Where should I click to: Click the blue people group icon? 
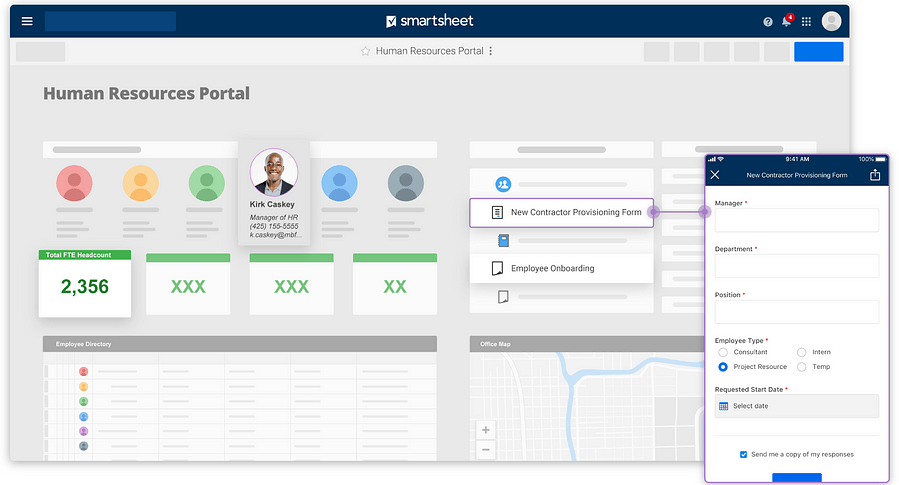coord(503,184)
